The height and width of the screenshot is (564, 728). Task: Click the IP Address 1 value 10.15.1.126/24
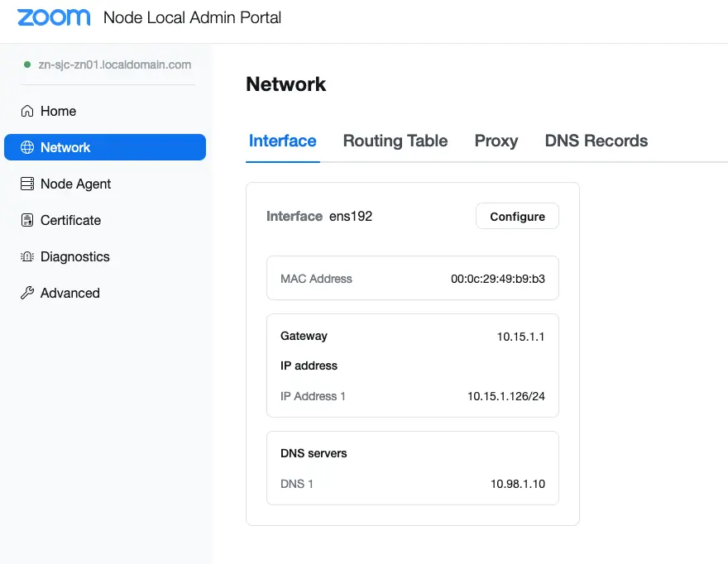point(505,396)
